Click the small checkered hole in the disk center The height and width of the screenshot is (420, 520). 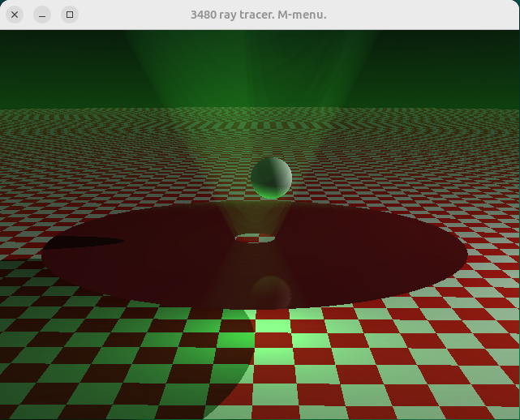point(255,238)
